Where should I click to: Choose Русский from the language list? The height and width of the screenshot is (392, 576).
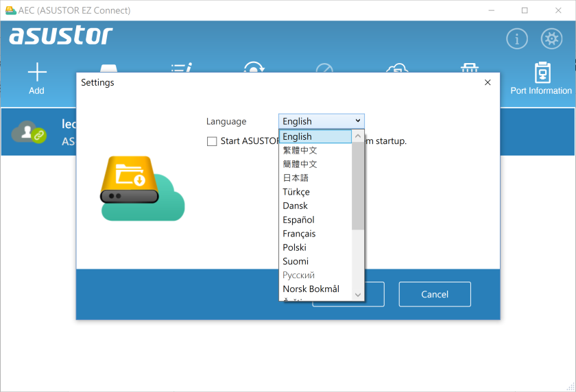click(315, 275)
